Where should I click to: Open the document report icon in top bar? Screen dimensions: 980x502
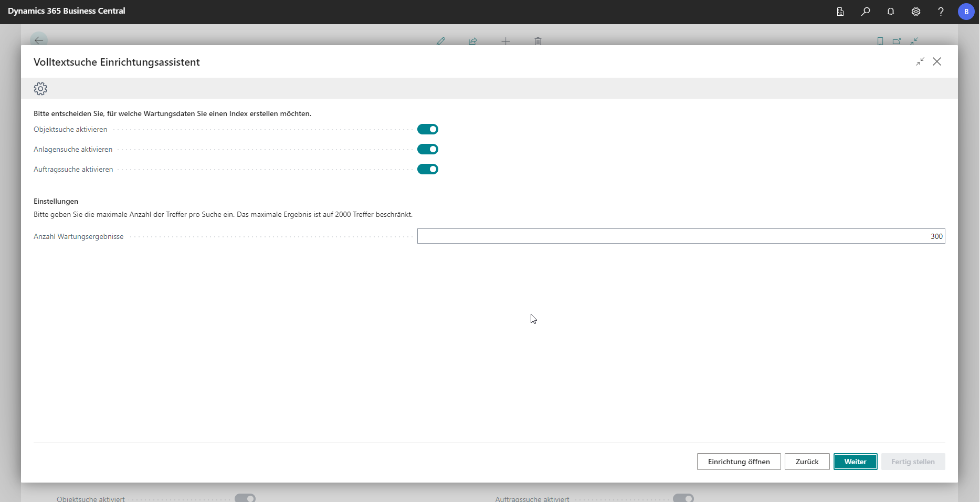pos(840,12)
